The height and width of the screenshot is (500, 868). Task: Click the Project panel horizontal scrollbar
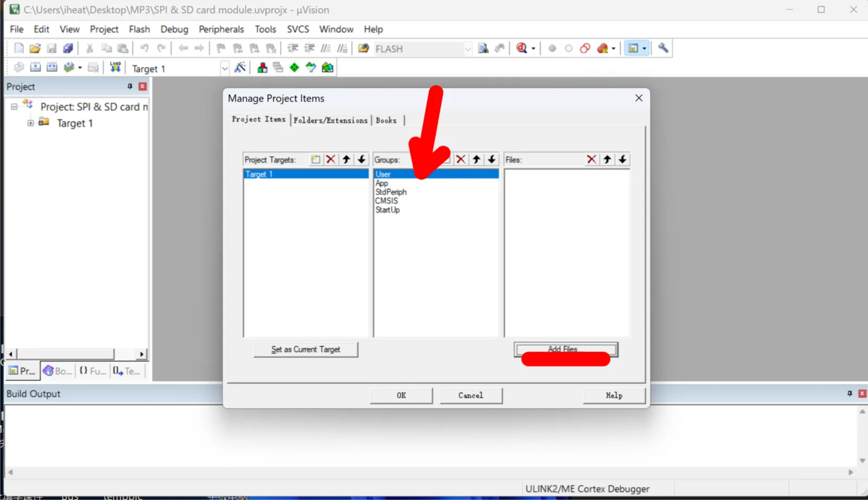[x=76, y=354]
